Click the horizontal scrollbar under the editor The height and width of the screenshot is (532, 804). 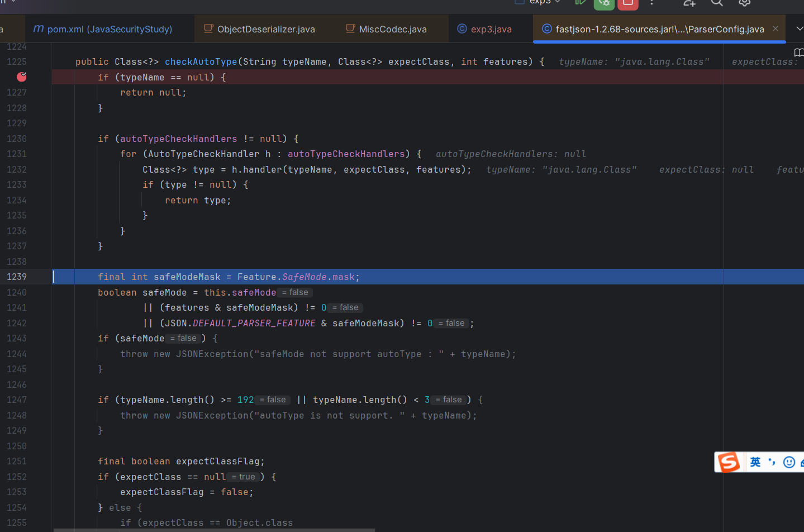pos(214,530)
